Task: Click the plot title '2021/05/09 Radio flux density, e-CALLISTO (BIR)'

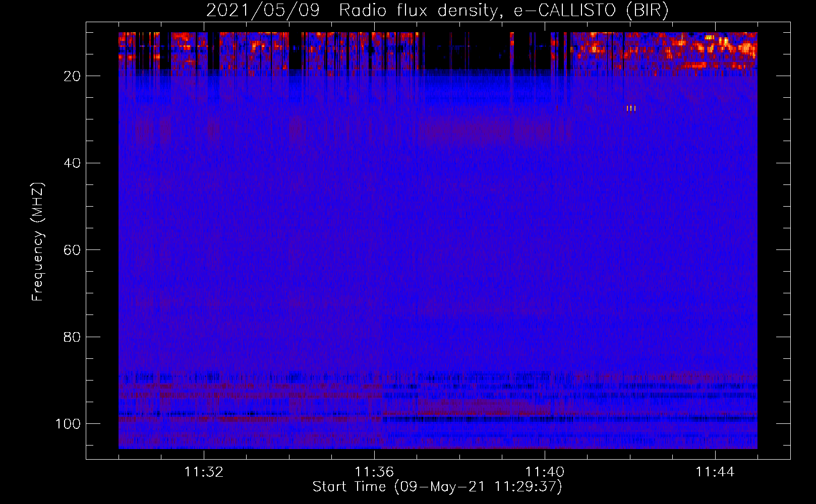Action: pyautogui.click(x=437, y=11)
